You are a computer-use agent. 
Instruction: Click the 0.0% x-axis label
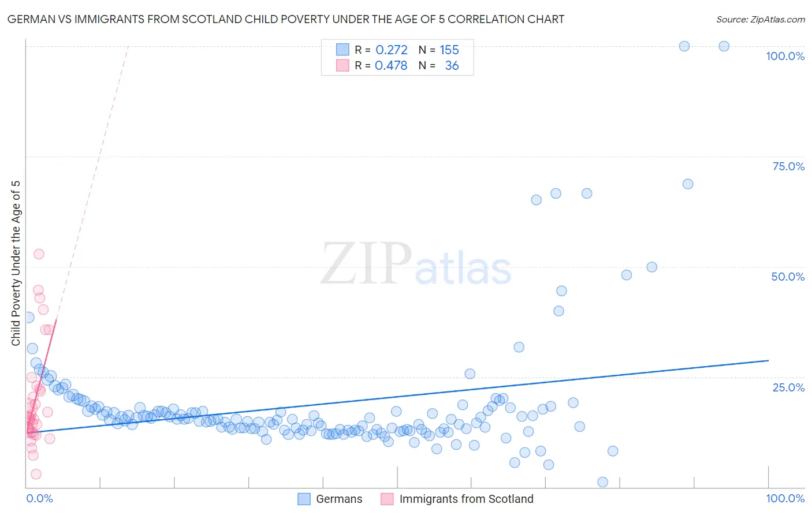[x=39, y=498]
